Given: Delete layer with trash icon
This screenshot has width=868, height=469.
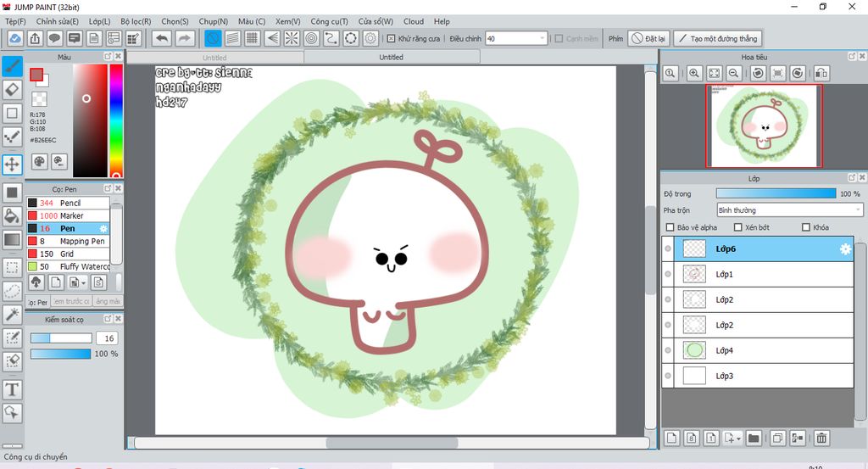Looking at the screenshot, I should (x=821, y=438).
